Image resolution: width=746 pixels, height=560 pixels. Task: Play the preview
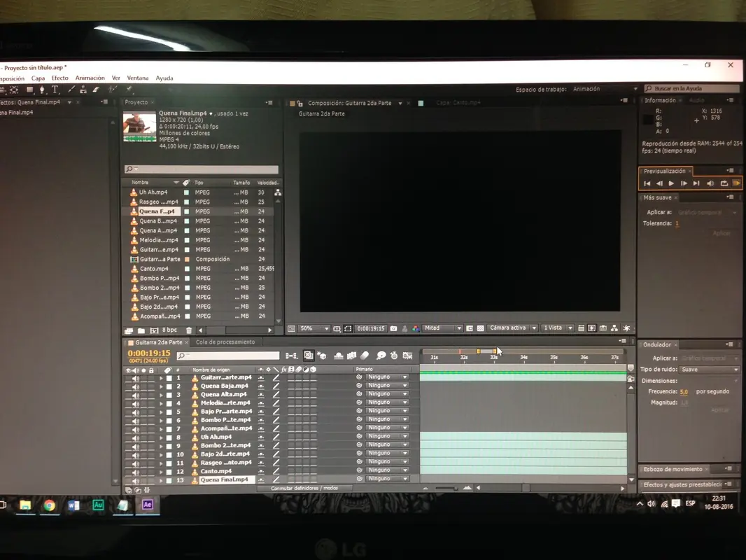click(x=671, y=183)
